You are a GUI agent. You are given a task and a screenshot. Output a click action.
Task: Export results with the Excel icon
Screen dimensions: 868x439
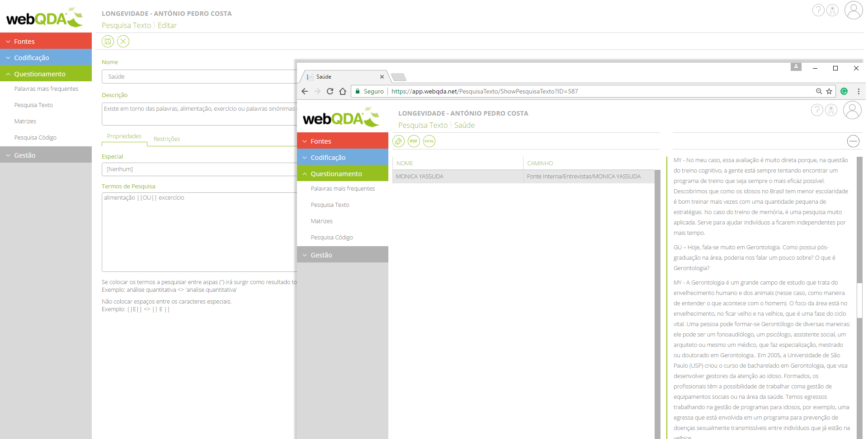click(x=429, y=141)
